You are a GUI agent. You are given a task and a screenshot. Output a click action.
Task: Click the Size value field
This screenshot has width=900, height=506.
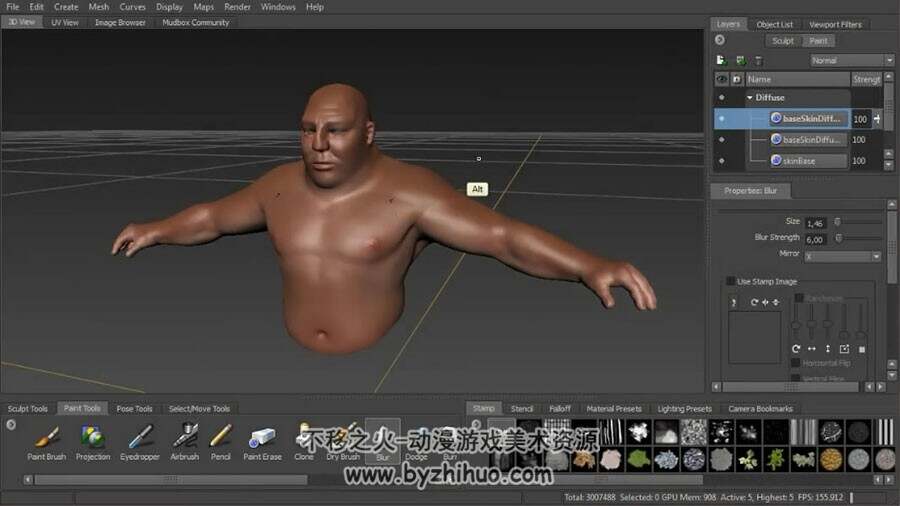(815, 223)
